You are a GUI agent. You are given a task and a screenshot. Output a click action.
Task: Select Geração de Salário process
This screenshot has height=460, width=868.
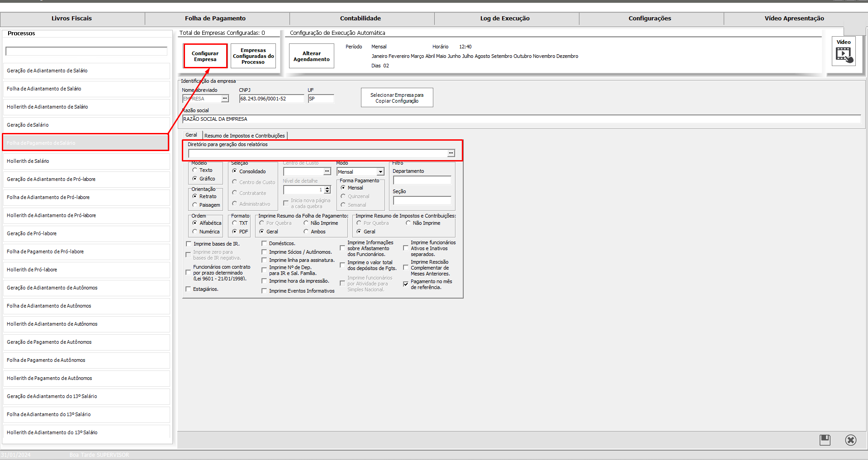pos(86,125)
